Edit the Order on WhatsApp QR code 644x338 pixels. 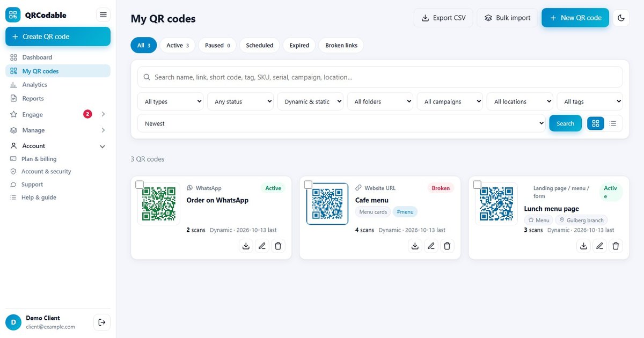(262, 246)
